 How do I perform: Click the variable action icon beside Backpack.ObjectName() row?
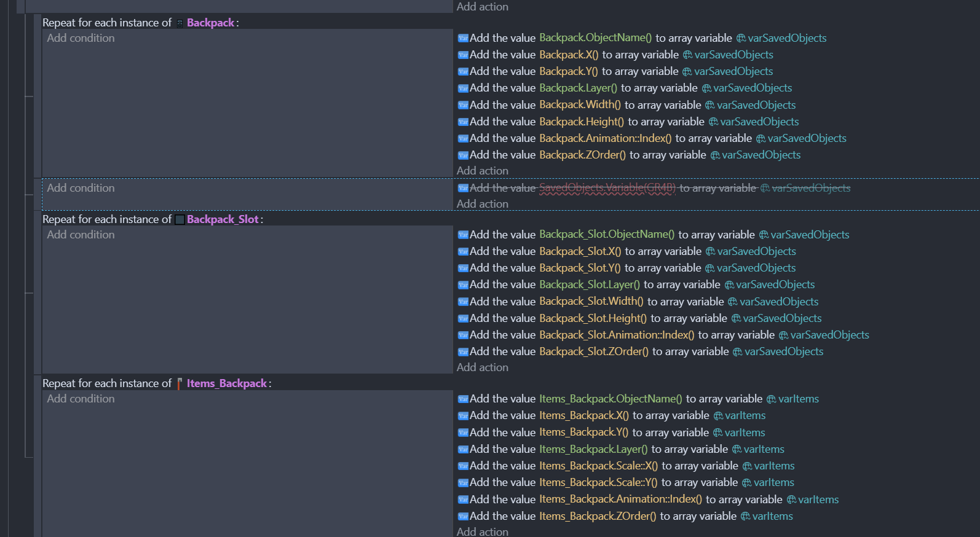pos(463,38)
